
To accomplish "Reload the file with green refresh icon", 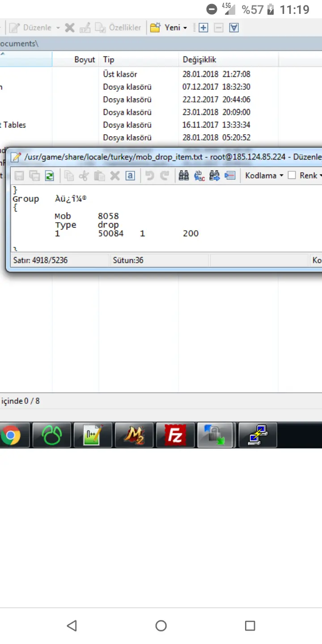I will pos(49,176).
